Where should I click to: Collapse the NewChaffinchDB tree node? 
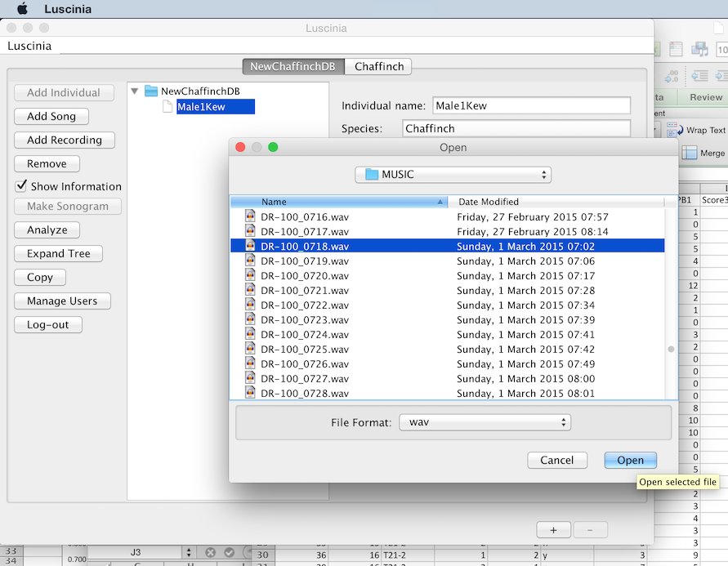tap(135, 91)
